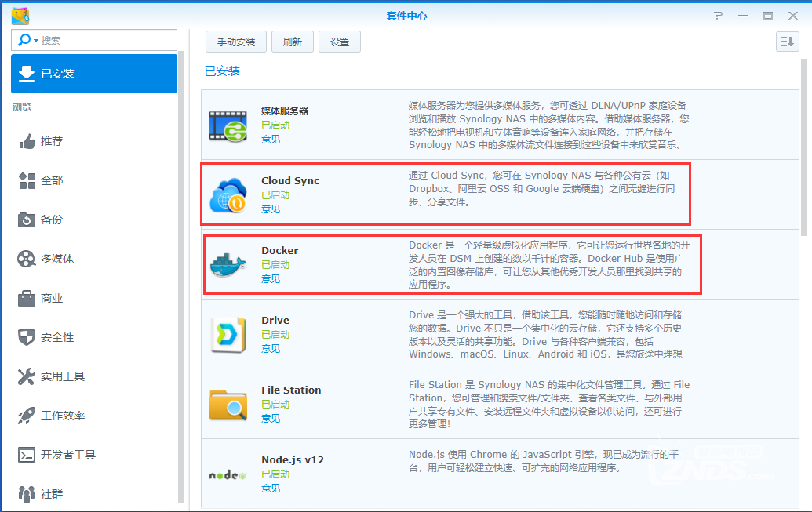812x512 pixels.
Task: Click the 安全性 shield icon
Action: click(x=27, y=337)
